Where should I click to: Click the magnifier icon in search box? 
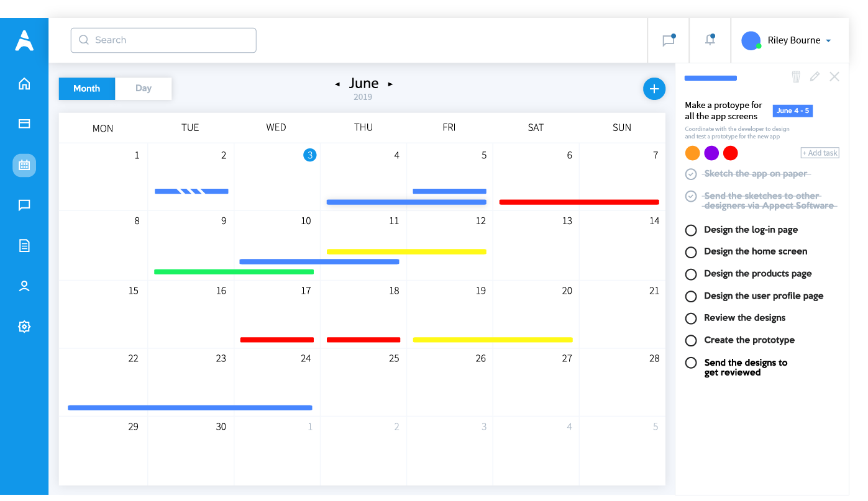pos(84,40)
